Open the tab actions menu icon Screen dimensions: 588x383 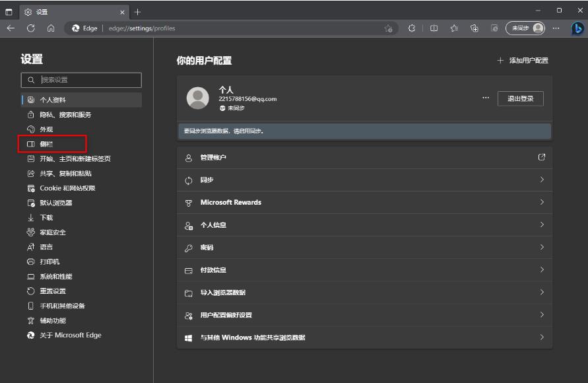point(9,12)
